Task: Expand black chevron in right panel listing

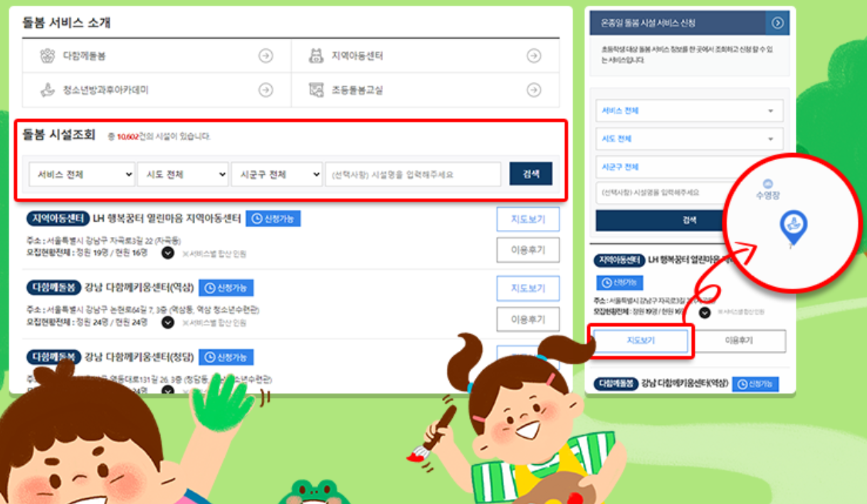Action: pyautogui.click(x=705, y=312)
